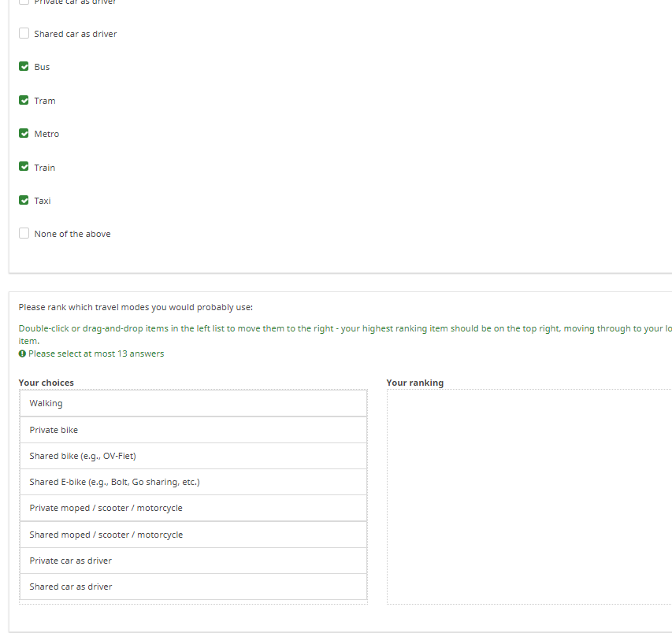The width and height of the screenshot is (672, 633).
Task: Select Walking in the Your choices list
Action: click(x=193, y=403)
